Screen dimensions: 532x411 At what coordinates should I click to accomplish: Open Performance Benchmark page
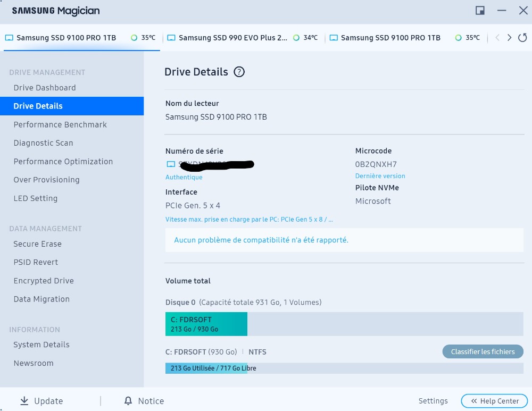coord(60,124)
